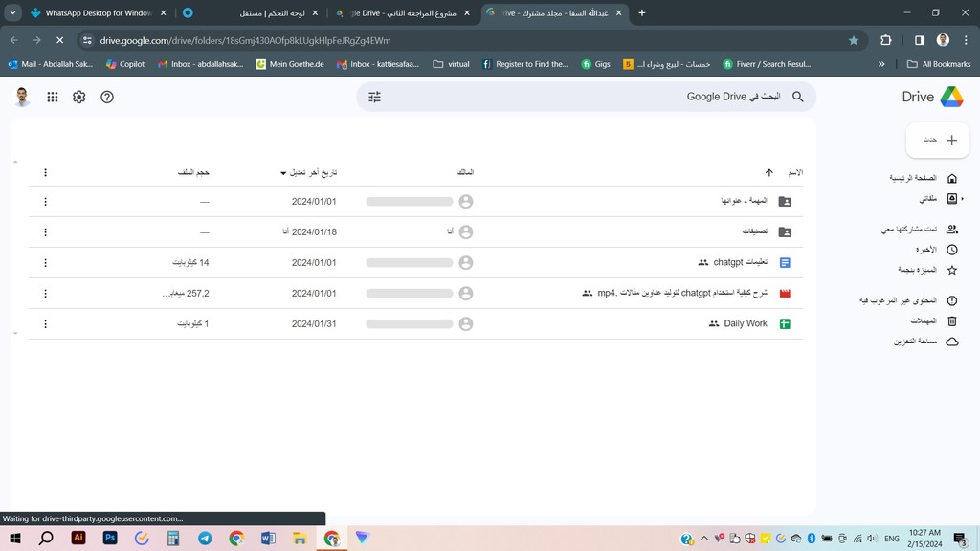Open Mein Goethe.de bookmark
This screenshot has height=551, width=980.
click(289, 64)
